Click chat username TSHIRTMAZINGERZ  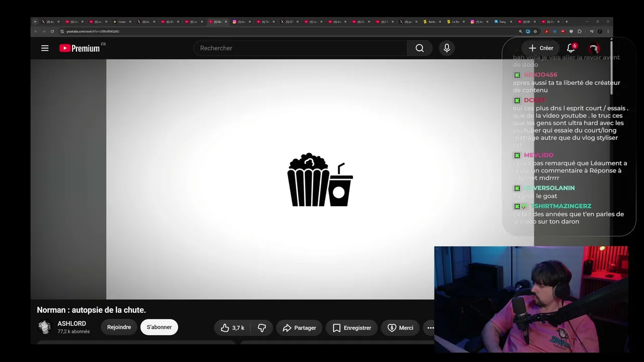[560, 206]
